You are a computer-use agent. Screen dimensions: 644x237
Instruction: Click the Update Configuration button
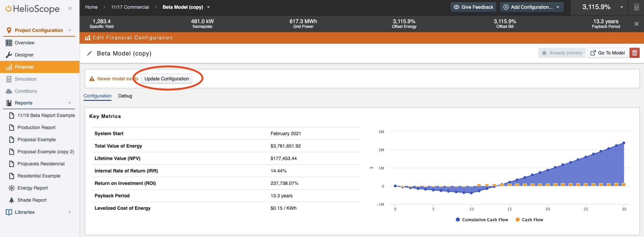click(167, 79)
